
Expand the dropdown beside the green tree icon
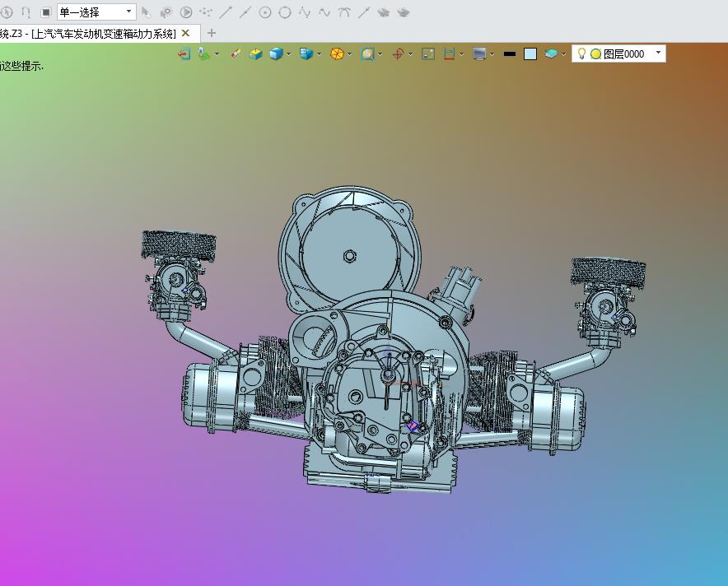coord(217,54)
